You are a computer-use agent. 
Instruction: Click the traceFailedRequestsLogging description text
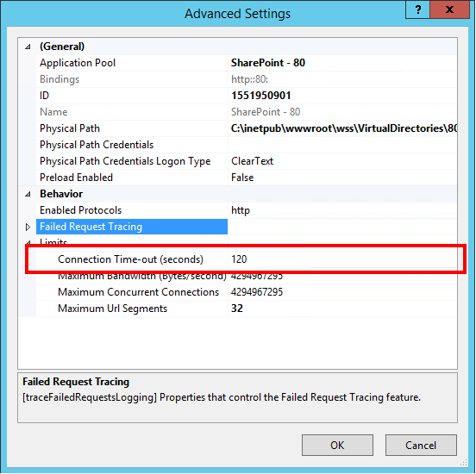coord(222,397)
